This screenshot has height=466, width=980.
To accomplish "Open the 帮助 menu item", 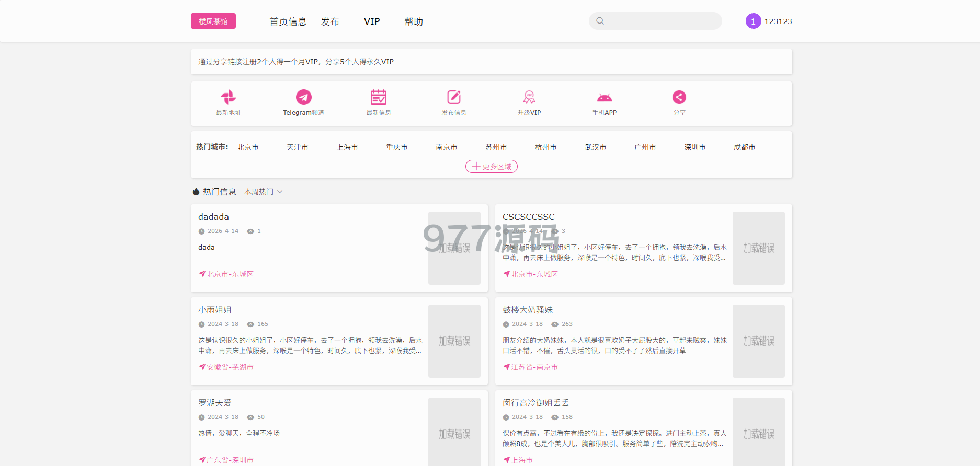I will tap(414, 21).
